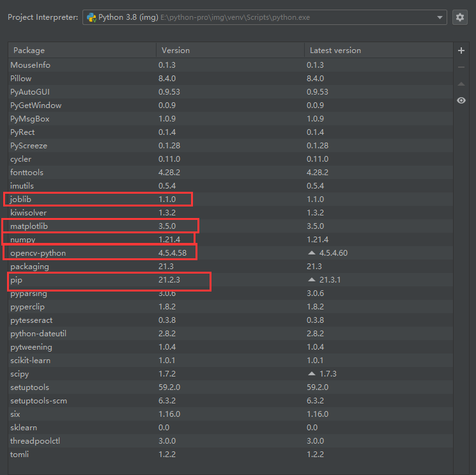Select the PyGetWindow package row
Screen dimensions: 476x475
pos(231,105)
